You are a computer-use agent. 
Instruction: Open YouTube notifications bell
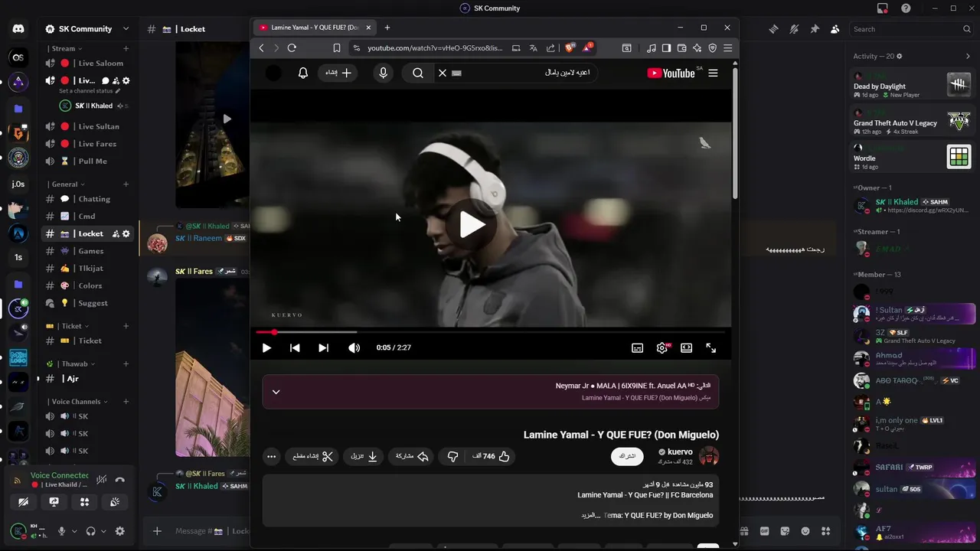pyautogui.click(x=303, y=73)
